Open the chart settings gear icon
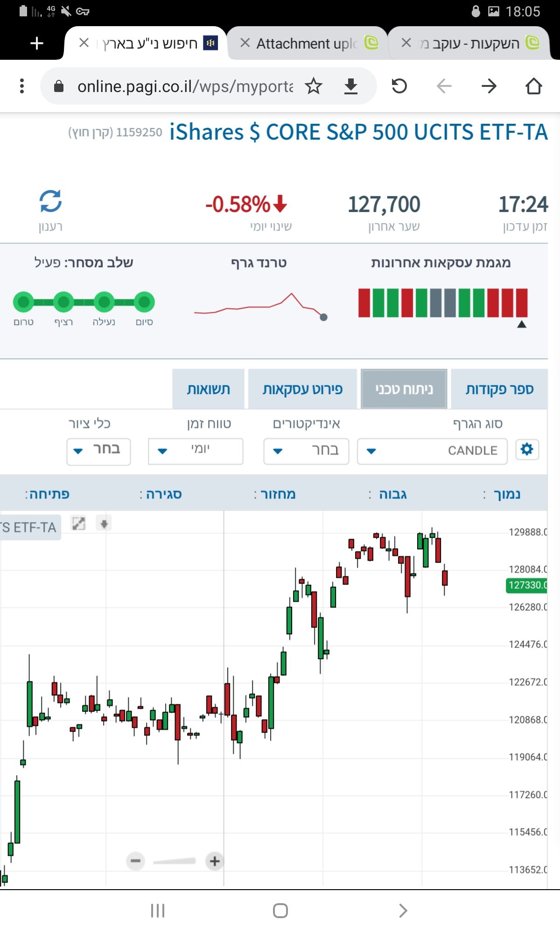Viewport: 560px width, 934px height. [527, 450]
